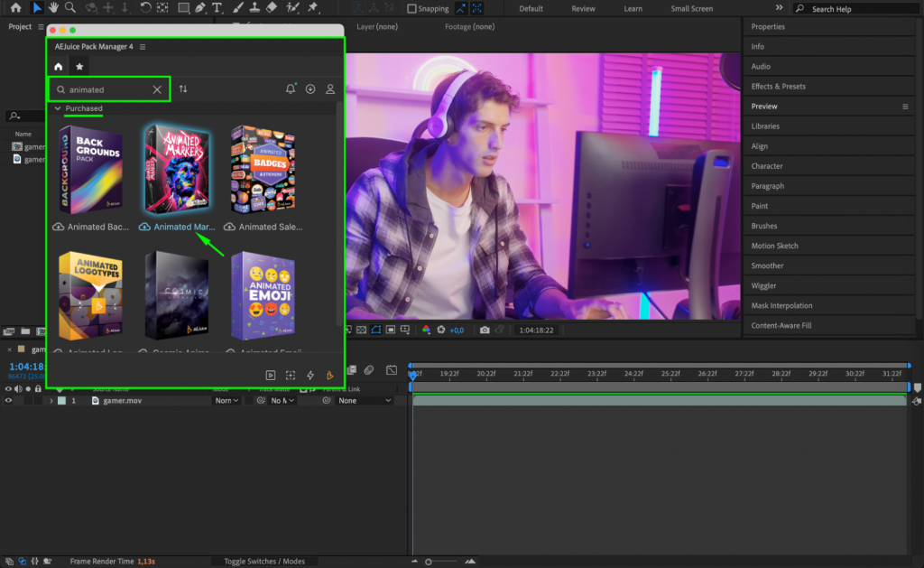Clear the animated search with the X icon
Screen dimensions: 924x568
[x=156, y=88]
